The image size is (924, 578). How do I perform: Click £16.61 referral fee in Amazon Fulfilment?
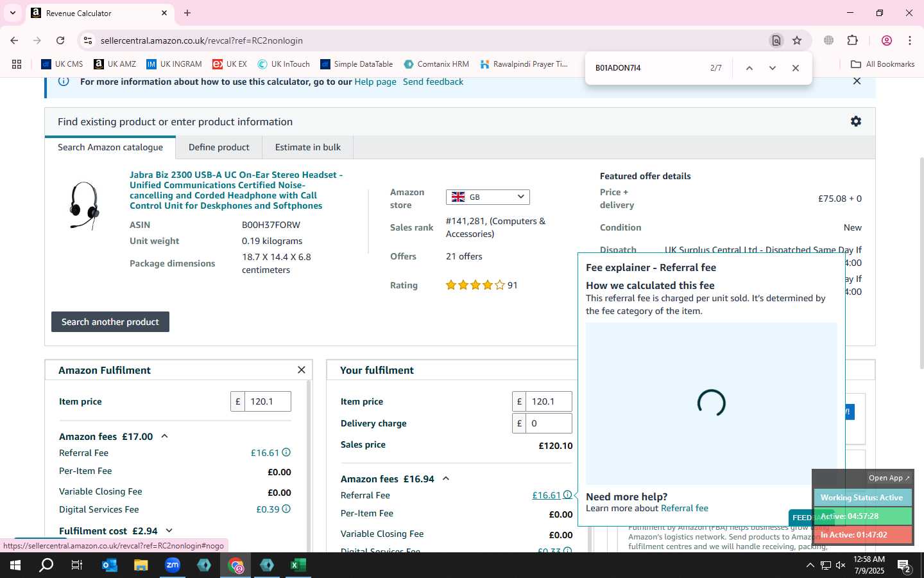(265, 453)
